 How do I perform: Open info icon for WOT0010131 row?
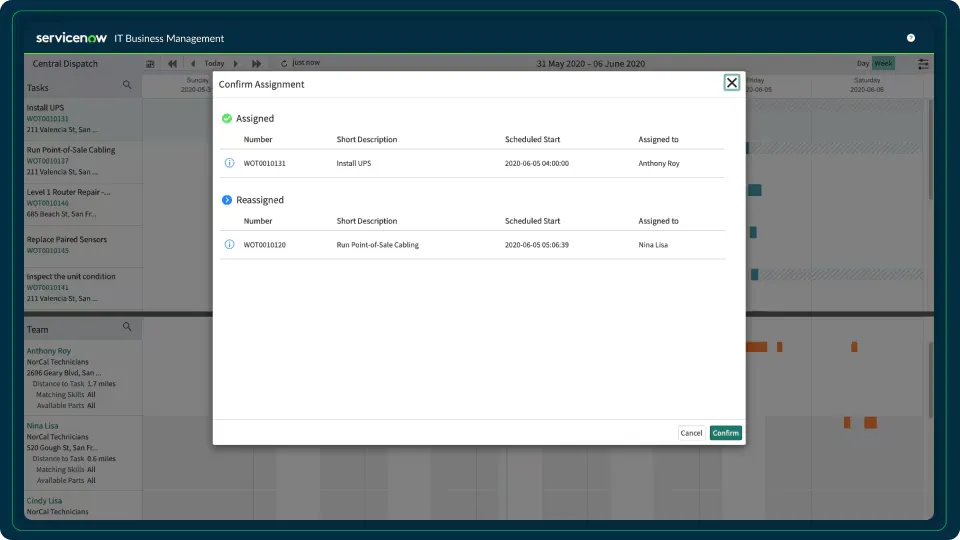[229, 163]
